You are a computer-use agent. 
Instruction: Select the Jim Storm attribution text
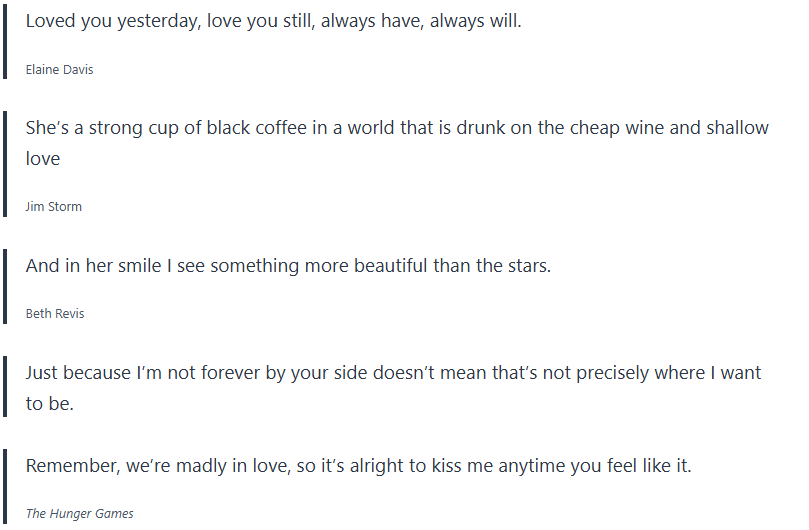point(54,207)
